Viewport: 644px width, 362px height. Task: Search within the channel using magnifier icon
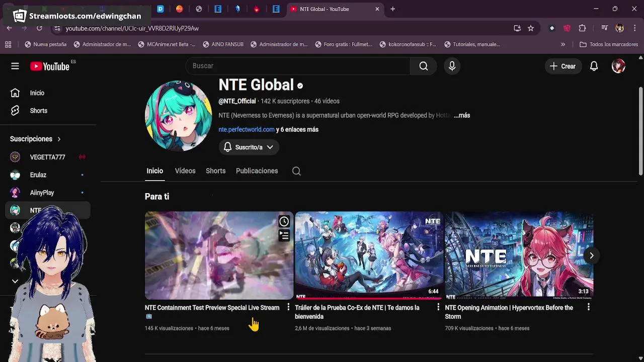coord(296,171)
